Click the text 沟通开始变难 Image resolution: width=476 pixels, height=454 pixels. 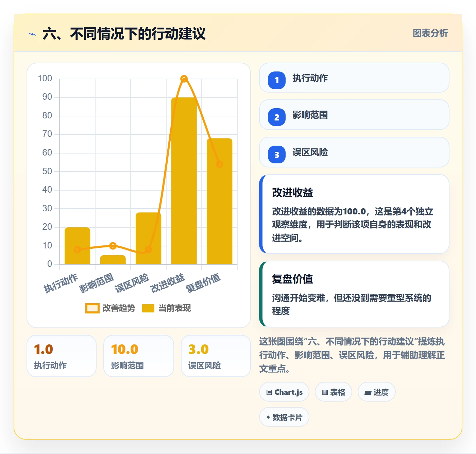299,298
